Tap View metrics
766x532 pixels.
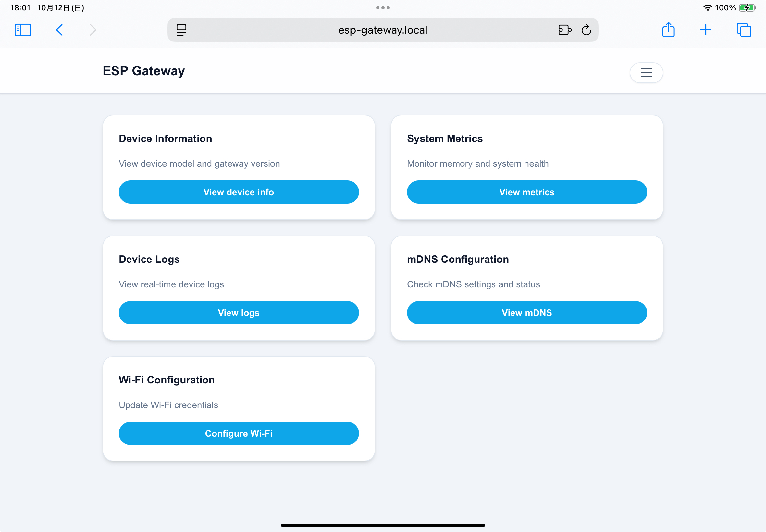tap(526, 192)
